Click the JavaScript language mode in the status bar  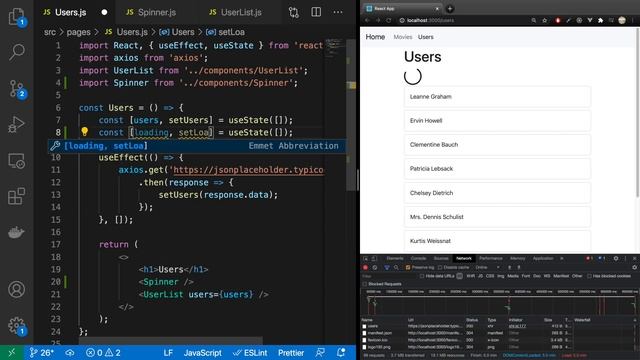(202, 353)
